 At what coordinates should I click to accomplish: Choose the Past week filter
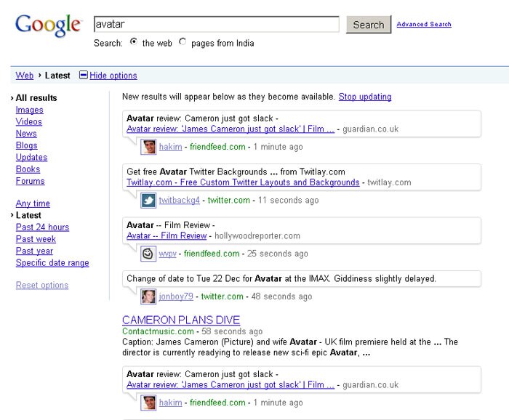click(36, 239)
